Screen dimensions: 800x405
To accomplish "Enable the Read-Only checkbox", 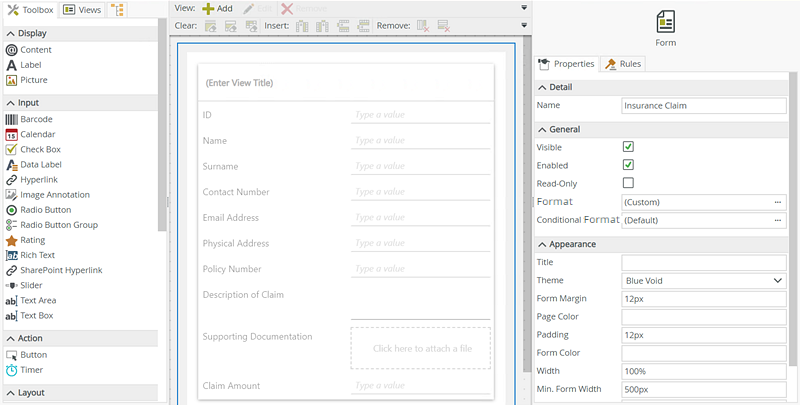I will [x=628, y=183].
